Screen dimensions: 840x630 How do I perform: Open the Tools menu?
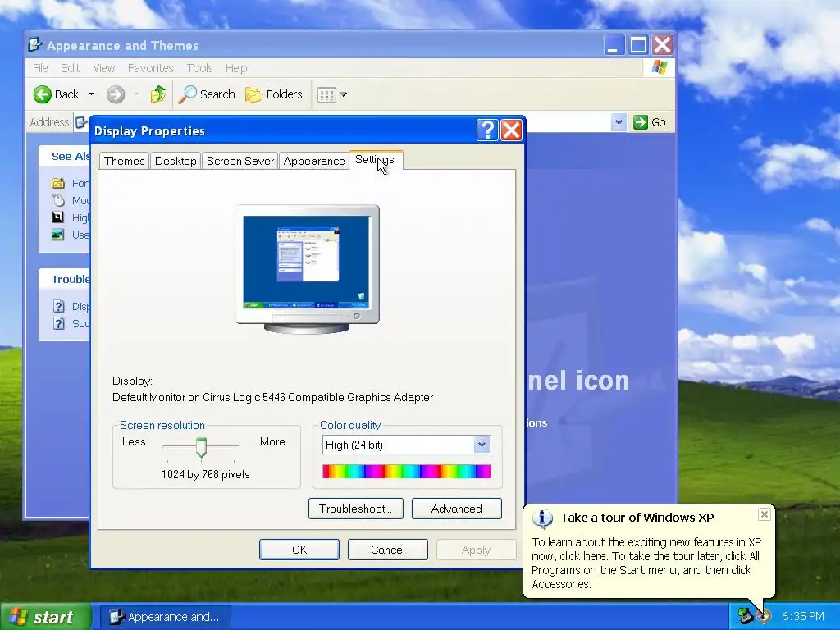click(x=200, y=68)
